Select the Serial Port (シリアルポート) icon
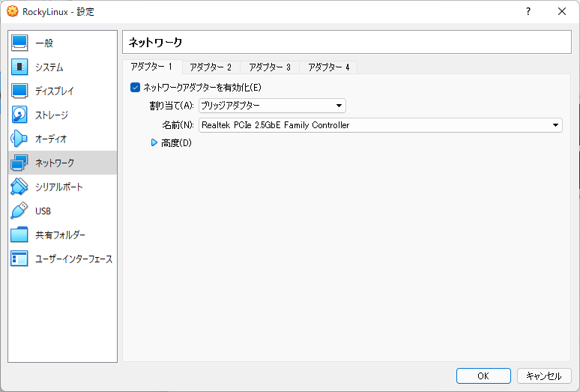580x392 pixels. 19,187
